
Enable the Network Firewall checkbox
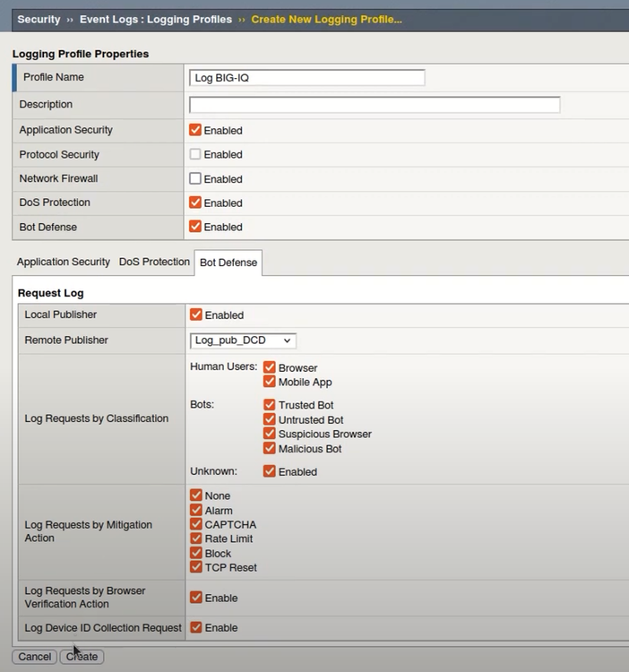(x=195, y=178)
